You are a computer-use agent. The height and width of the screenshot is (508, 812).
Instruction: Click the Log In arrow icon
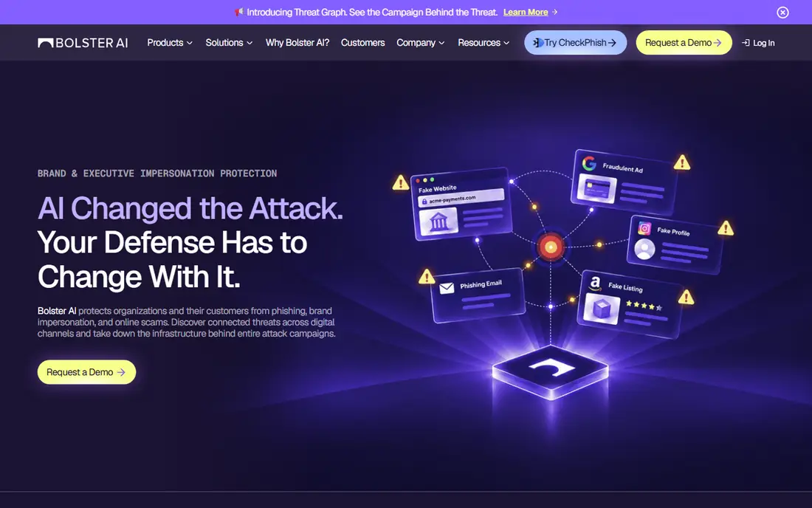pos(746,43)
